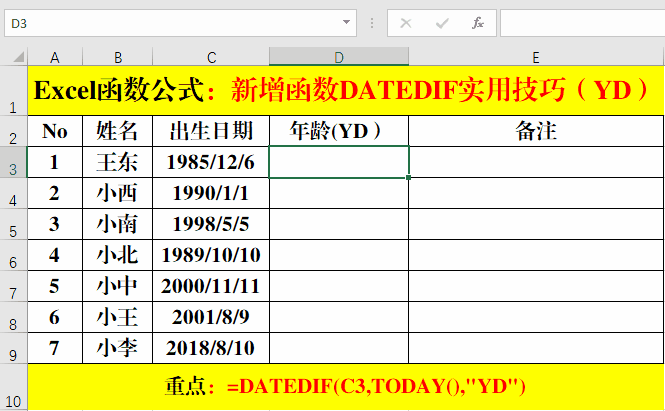The image size is (665, 411).
Task: Select row 1 header
Action: tap(14, 91)
